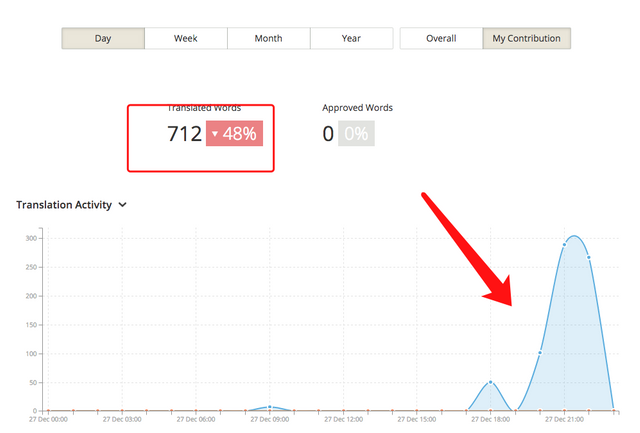640x433 pixels.
Task: Click the red 48% decrease badge
Action: [x=234, y=133]
